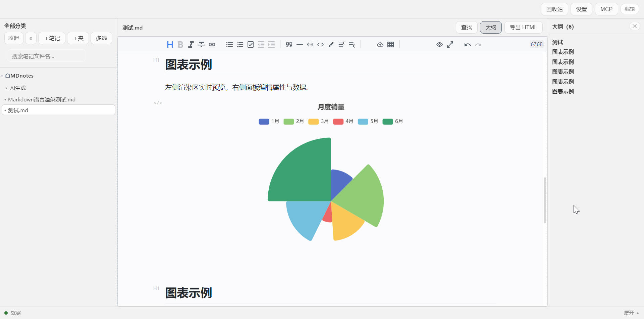Insert a blockquote with quote icon
The width and height of the screenshot is (644, 319).
(289, 44)
